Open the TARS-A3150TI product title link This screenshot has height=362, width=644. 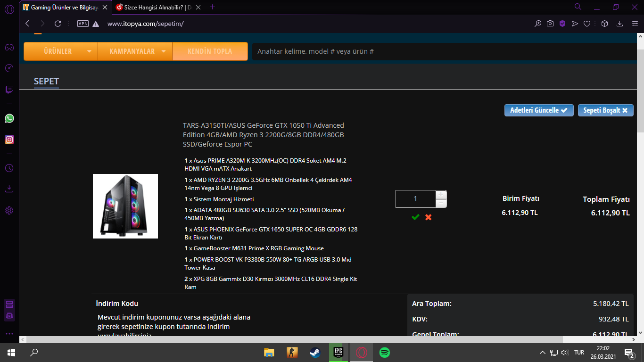pos(264,135)
